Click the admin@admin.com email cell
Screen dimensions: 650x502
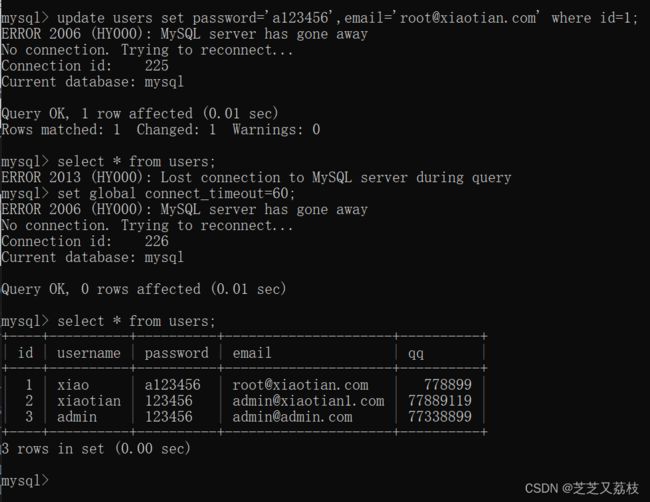pyautogui.click(x=292, y=417)
